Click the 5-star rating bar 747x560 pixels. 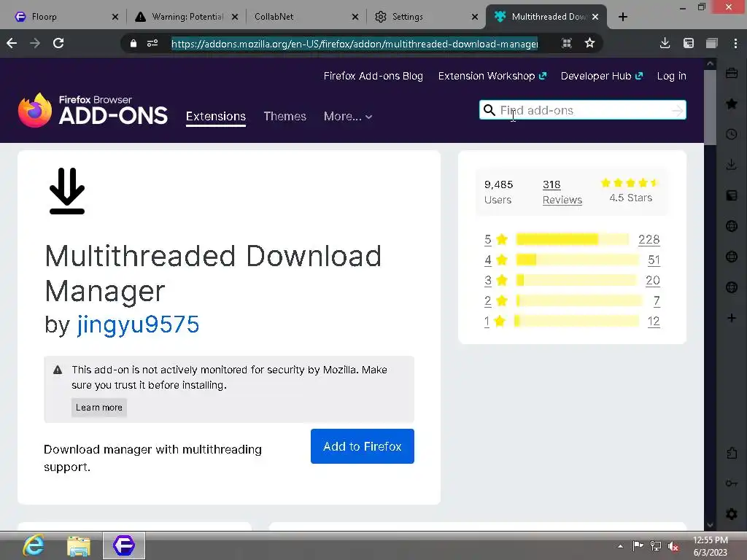[x=573, y=239]
